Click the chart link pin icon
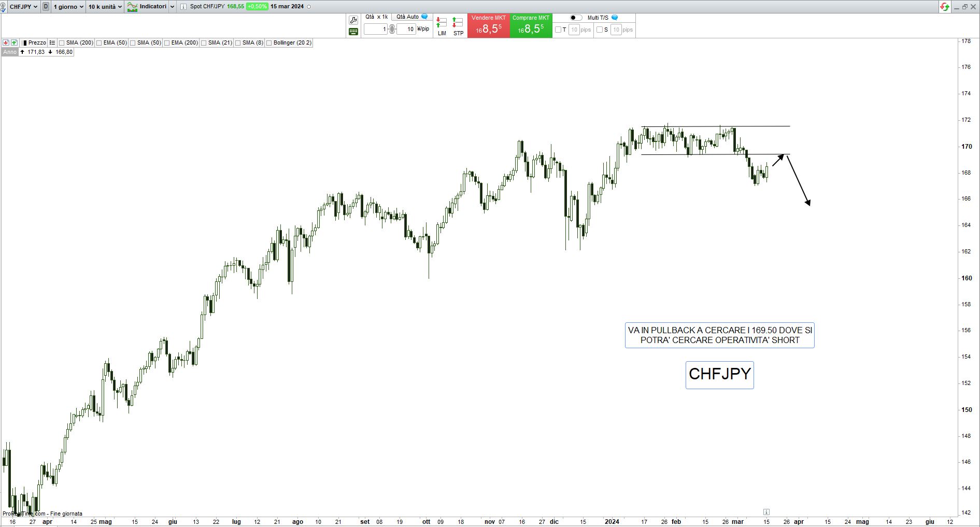 4,7
